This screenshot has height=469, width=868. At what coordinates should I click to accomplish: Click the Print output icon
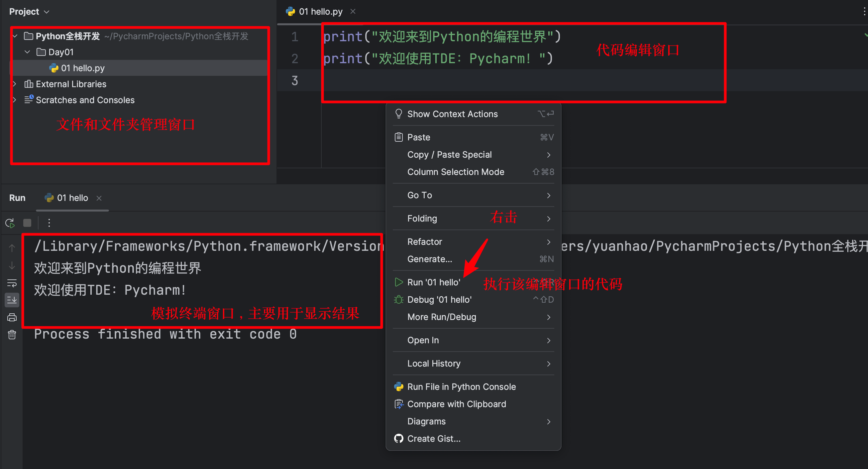point(12,317)
